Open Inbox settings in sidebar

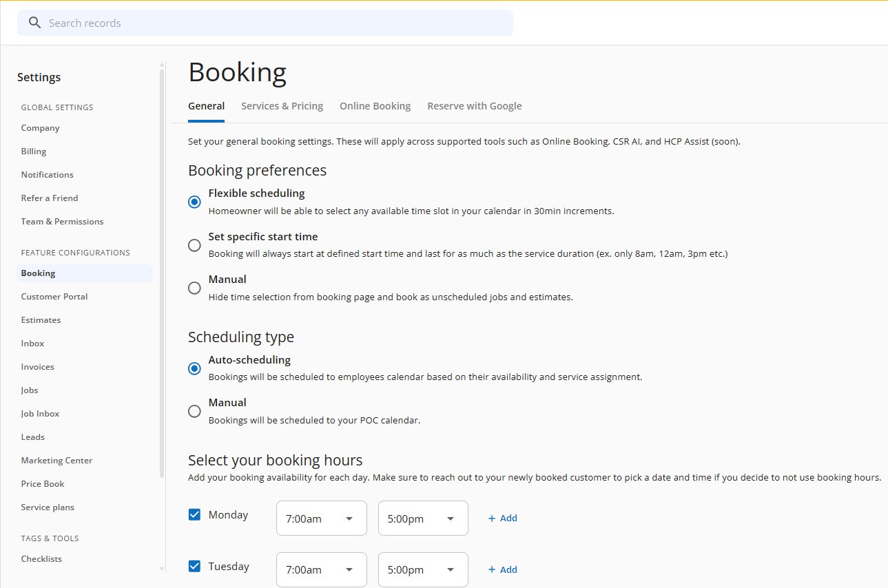click(32, 344)
